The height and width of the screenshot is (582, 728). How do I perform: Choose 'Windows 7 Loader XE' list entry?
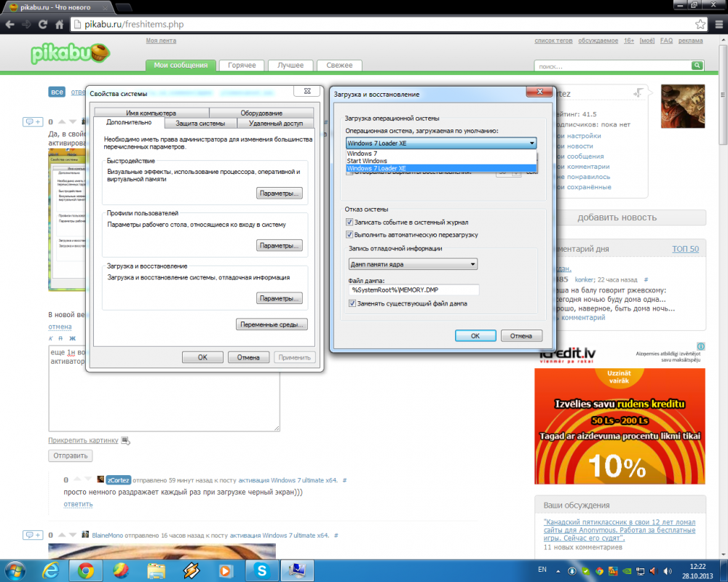pyautogui.click(x=441, y=169)
